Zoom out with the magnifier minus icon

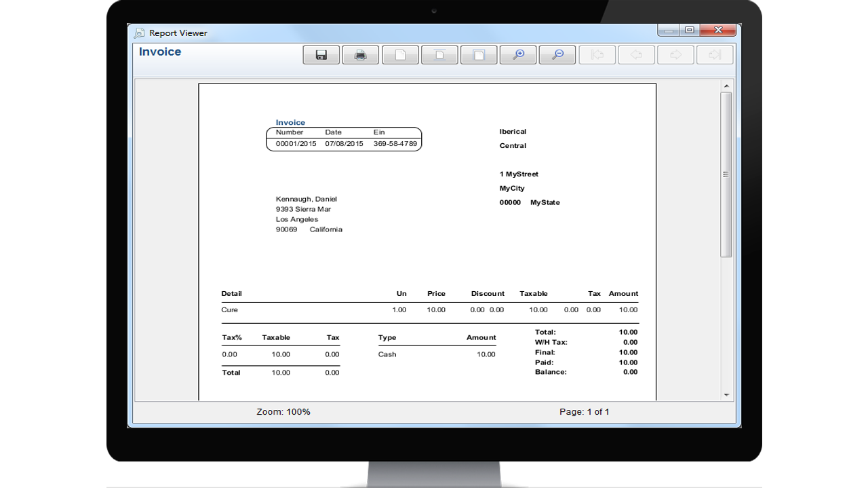557,55
